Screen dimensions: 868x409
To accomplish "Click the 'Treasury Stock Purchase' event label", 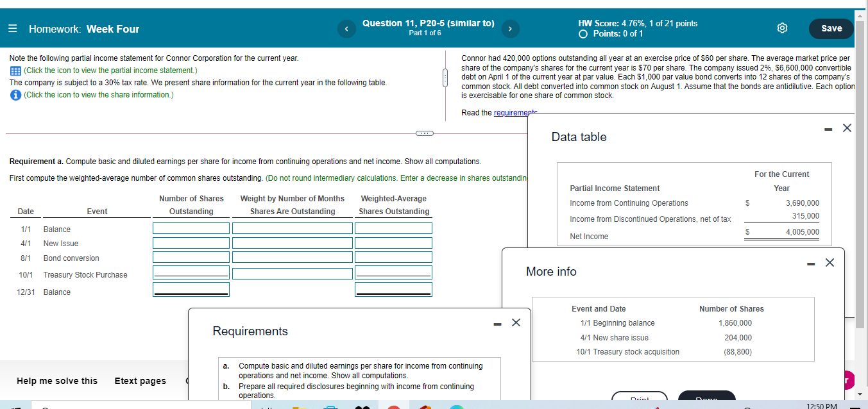I will click(x=85, y=275).
